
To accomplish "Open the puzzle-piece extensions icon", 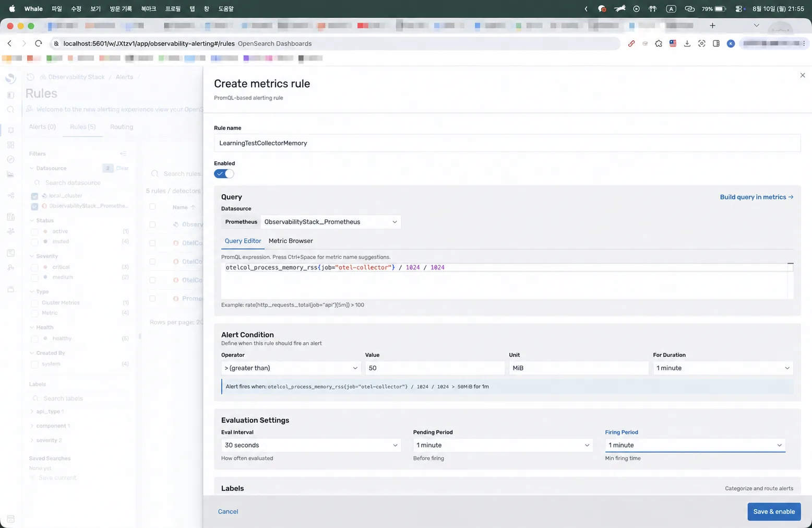I will 659,43.
